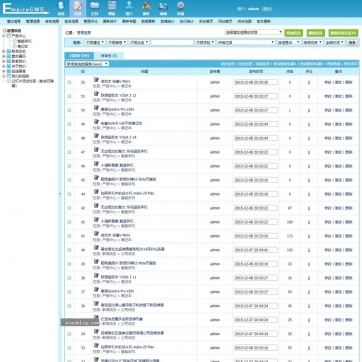Open the 不限属性 search filter dropdown
362x362 pixels.
pos(95,43)
